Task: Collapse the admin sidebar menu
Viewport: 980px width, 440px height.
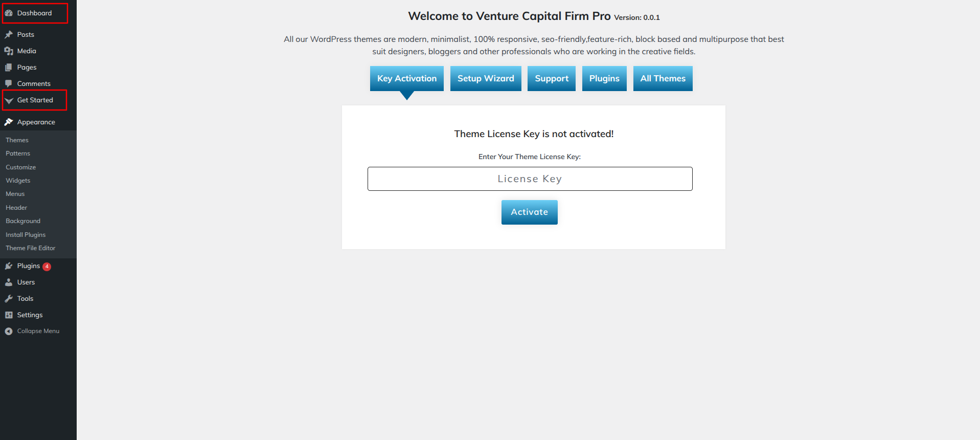Action: (x=32, y=332)
